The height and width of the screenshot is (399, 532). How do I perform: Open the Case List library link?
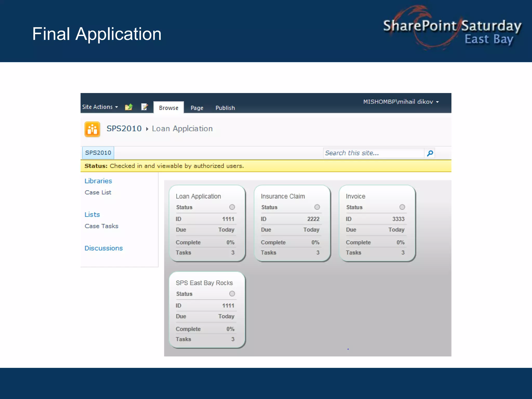coord(98,192)
